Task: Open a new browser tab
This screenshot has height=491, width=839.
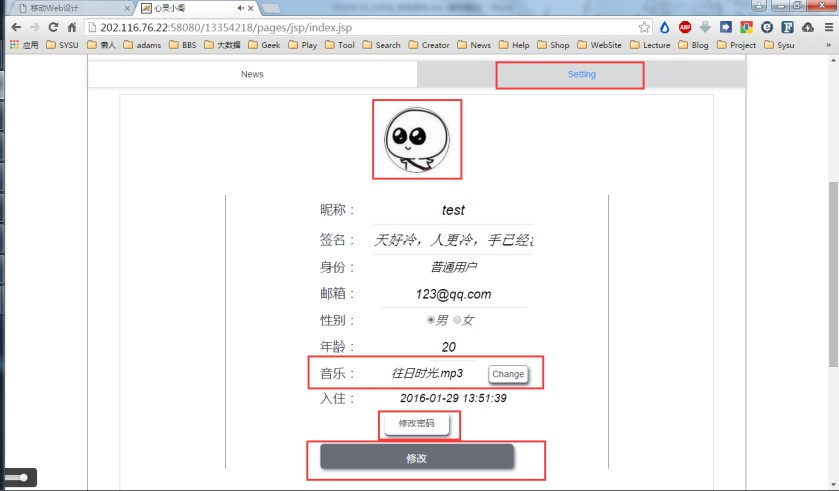Action: tap(271, 8)
